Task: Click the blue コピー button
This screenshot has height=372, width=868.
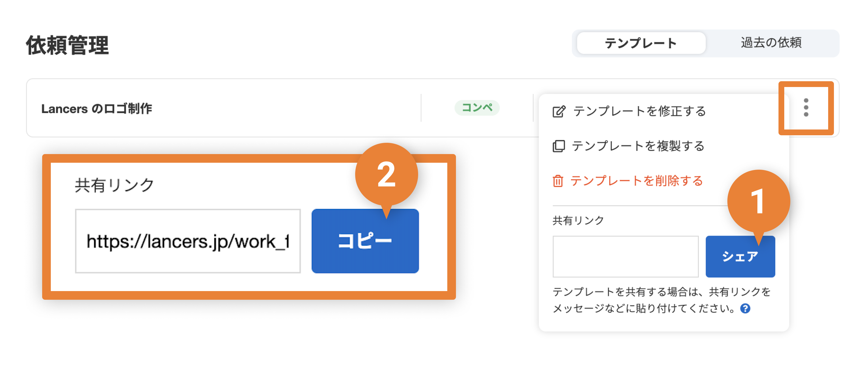Action: (x=365, y=241)
